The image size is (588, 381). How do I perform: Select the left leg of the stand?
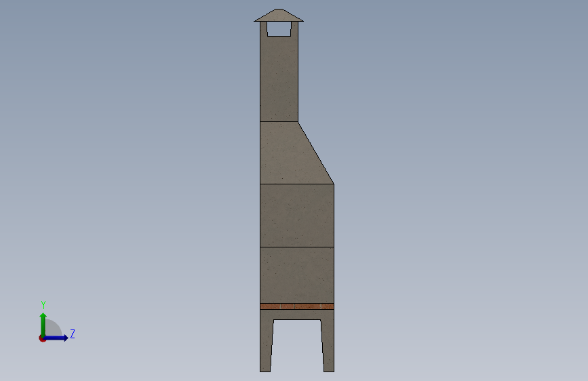pyautogui.click(x=266, y=345)
